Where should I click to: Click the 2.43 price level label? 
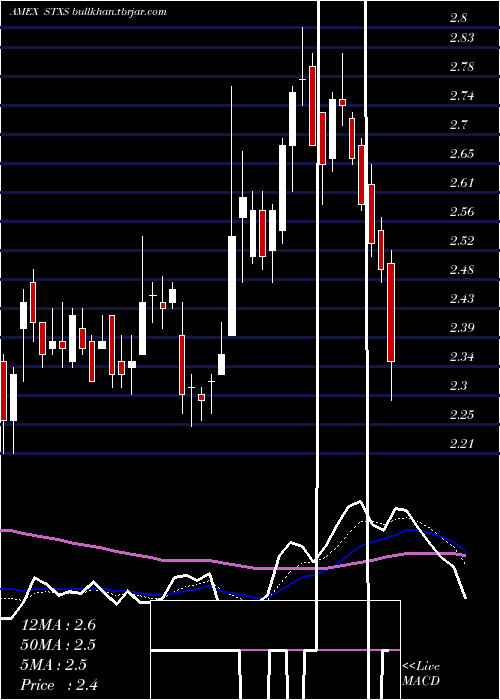click(462, 299)
